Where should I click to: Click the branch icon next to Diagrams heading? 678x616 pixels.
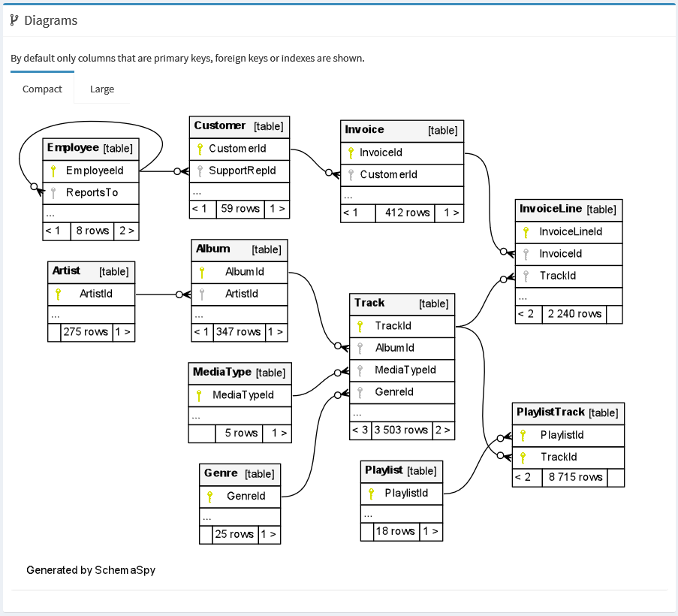[12, 20]
